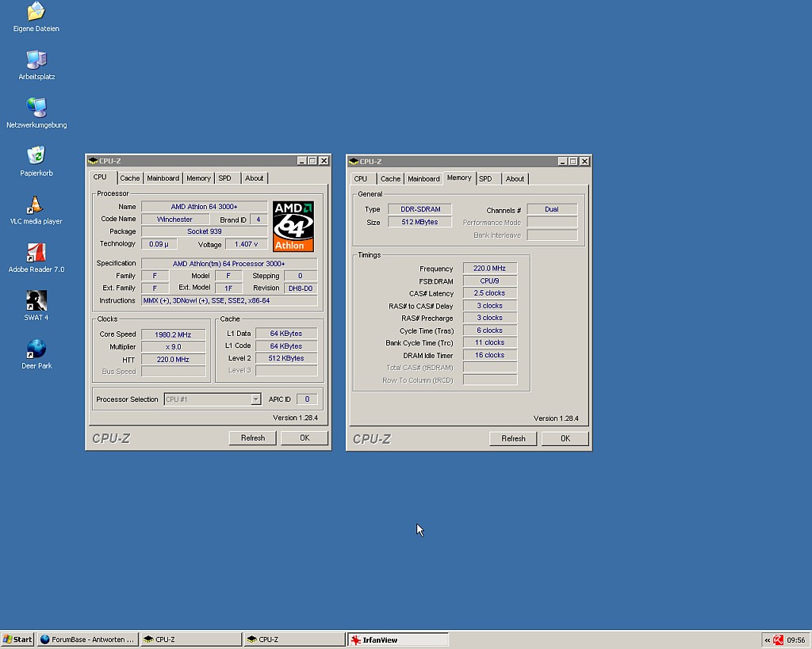812x649 pixels.
Task: Select the Deer Park browser shortcut
Action: pos(36,354)
